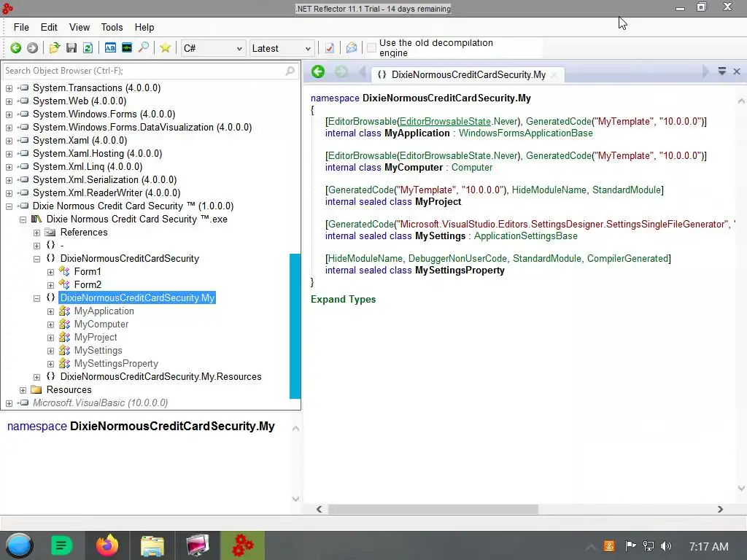Screen dimensions: 747x560
Task: Click the References folder icon
Action: (x=50, y=232)
